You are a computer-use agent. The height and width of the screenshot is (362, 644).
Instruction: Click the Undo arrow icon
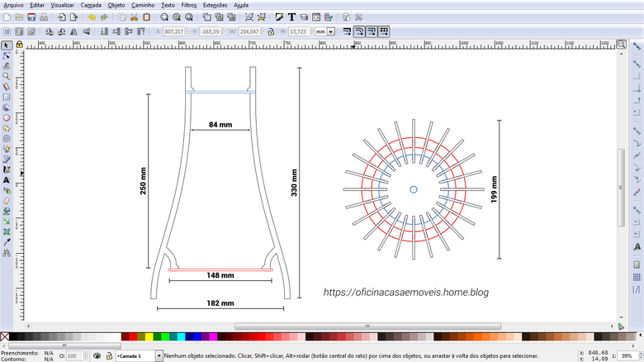[91, 17]
